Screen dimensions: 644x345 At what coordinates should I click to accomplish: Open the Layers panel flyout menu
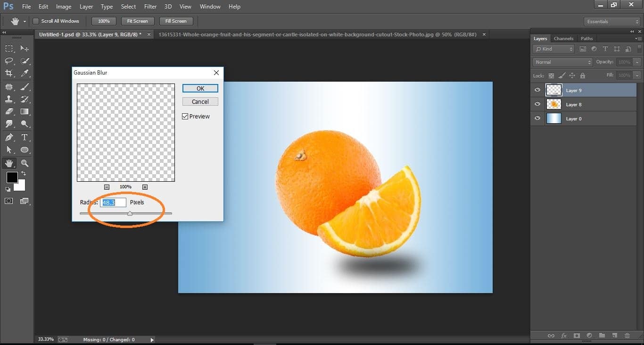640,38
